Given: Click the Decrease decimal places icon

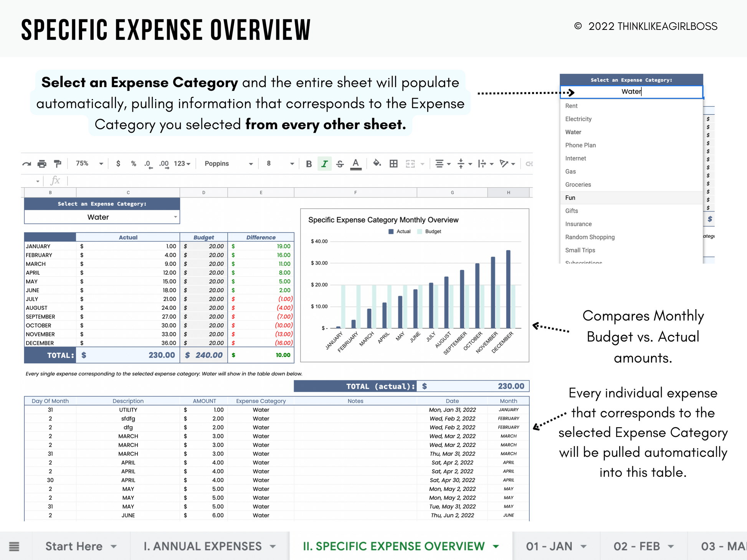Looking at the screenshot, I should (x=148, y=164).
